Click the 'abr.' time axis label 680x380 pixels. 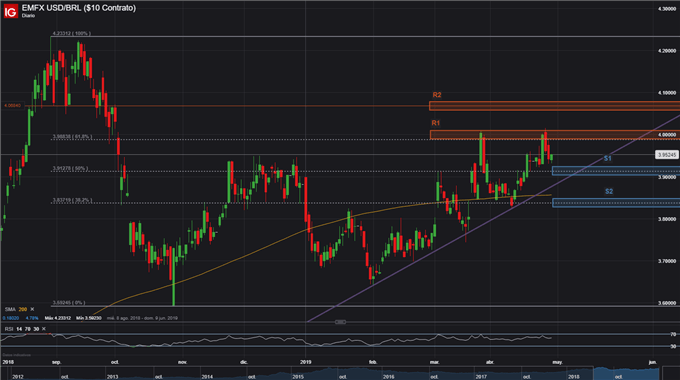pos(490,362)
